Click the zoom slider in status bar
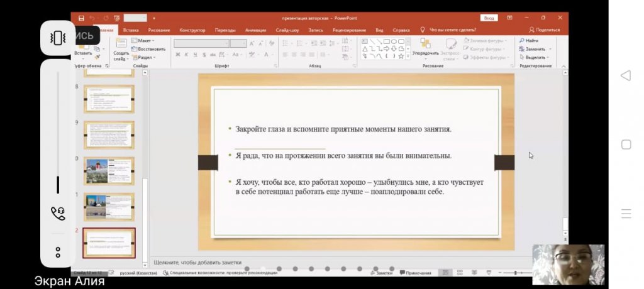Image resolution: width=644 pixels, height=289 pixels. 517,273
